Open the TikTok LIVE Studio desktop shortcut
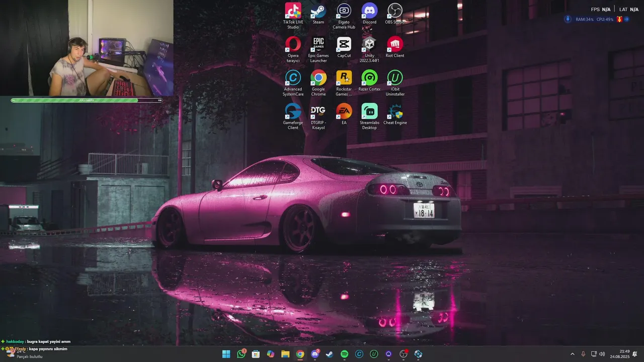 pyautogui.click(x=293, y=16)
